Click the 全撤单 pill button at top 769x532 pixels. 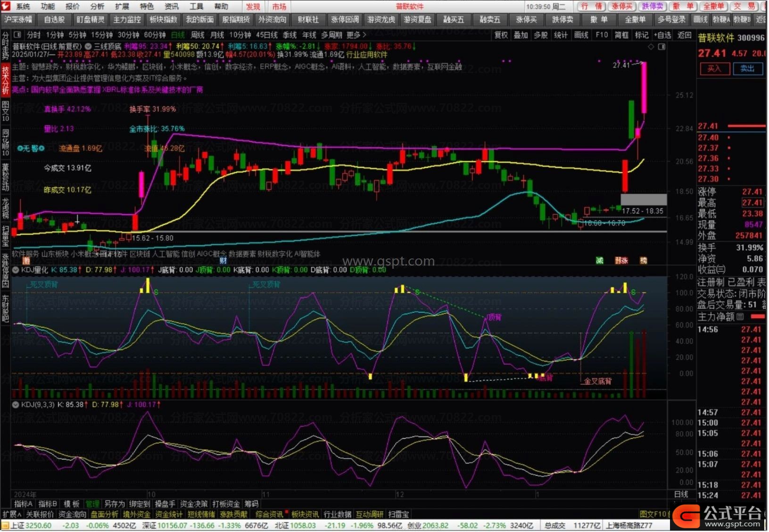(714, 6)
